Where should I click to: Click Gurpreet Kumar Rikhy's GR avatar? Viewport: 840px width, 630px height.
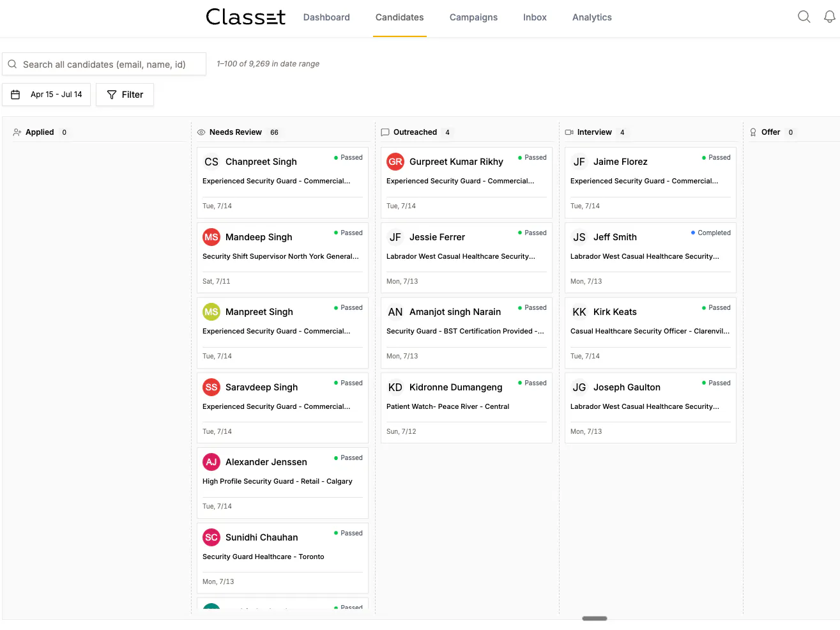pos(395,162)
